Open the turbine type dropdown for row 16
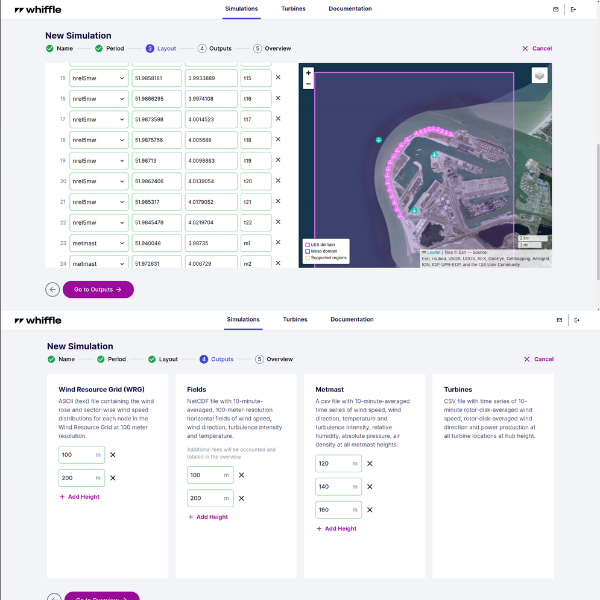The width and height of the screenshot is (600, 600). (x=99, y=99)
